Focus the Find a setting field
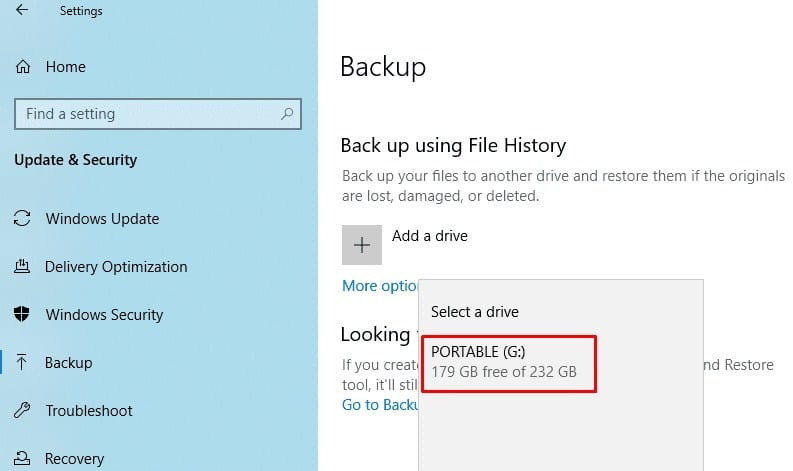The image size is (793, 471). 158,114
